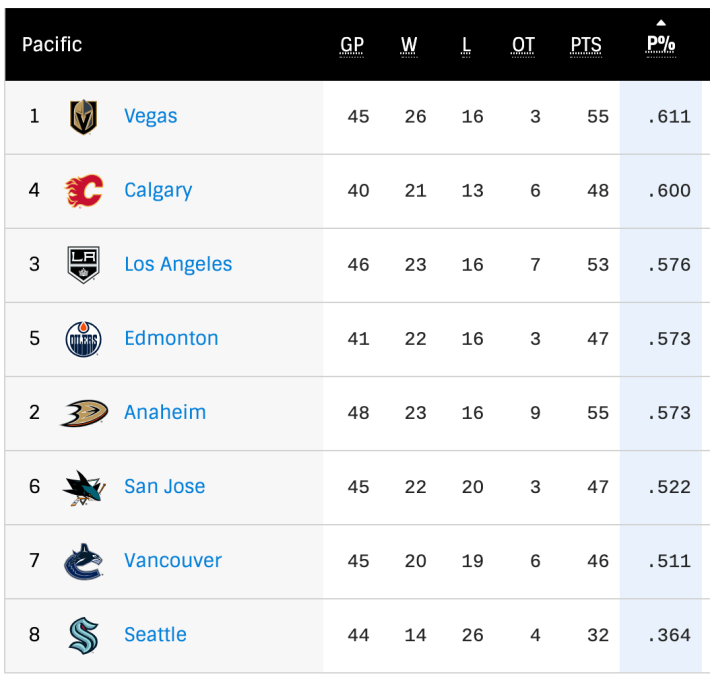Screen dimensions: 710x687
Task: Open the Edmonton team link
Action: pos(171,338)
